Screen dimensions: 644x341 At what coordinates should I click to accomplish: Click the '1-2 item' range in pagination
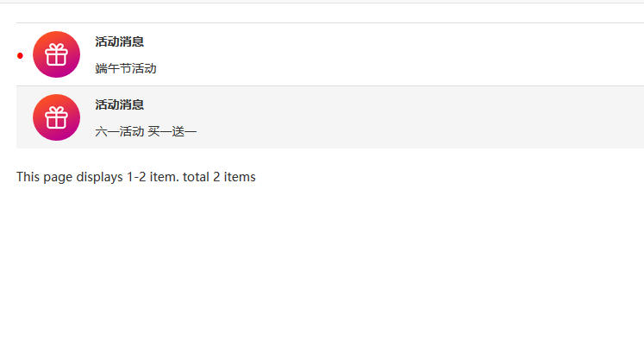point(153,177)
